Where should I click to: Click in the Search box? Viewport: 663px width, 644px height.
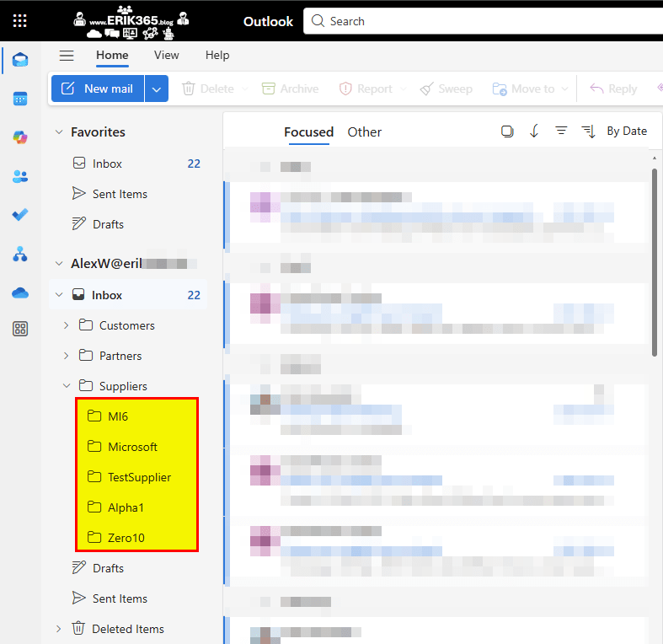(x=480, y=21)
